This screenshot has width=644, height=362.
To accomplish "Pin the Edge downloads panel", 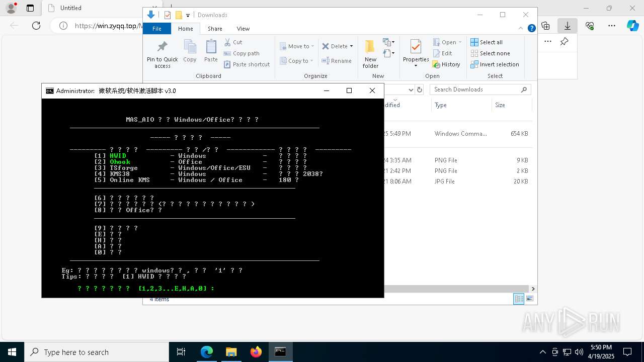I will click(564, 41).
